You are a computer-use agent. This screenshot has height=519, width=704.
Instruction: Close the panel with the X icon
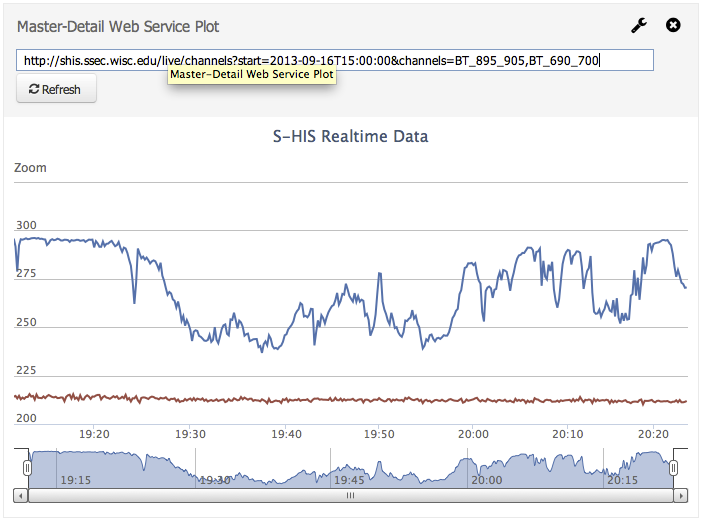pyautogui.click(x=673, y=26)
